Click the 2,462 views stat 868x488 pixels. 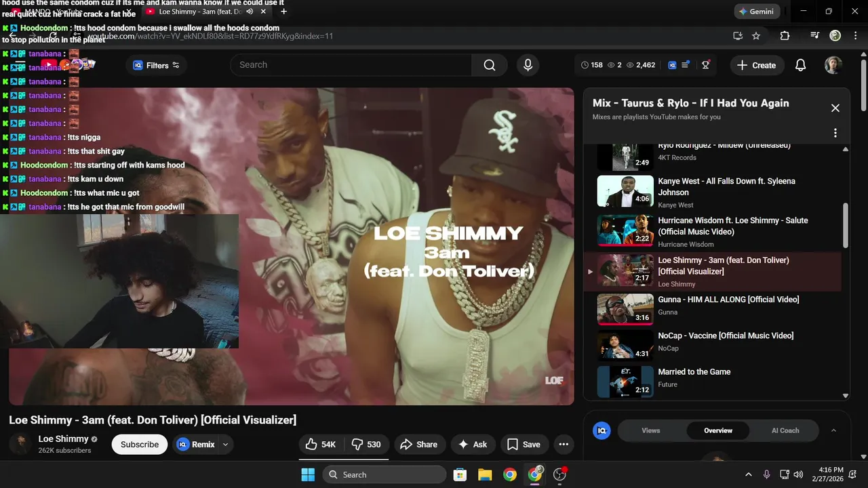pos(641,65)
